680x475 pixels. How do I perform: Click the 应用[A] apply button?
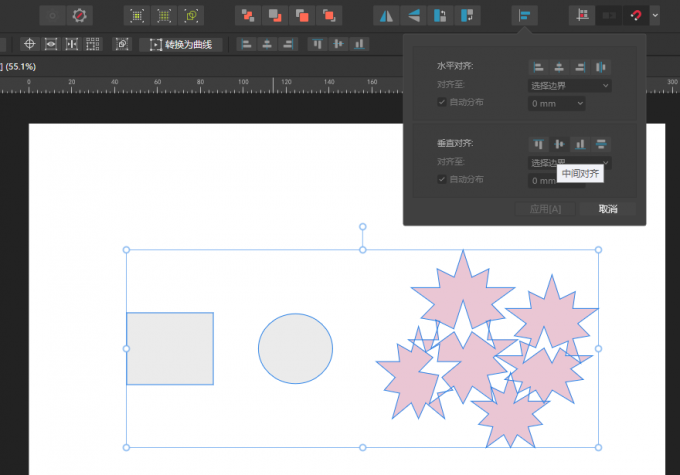(x=545, y=210)
